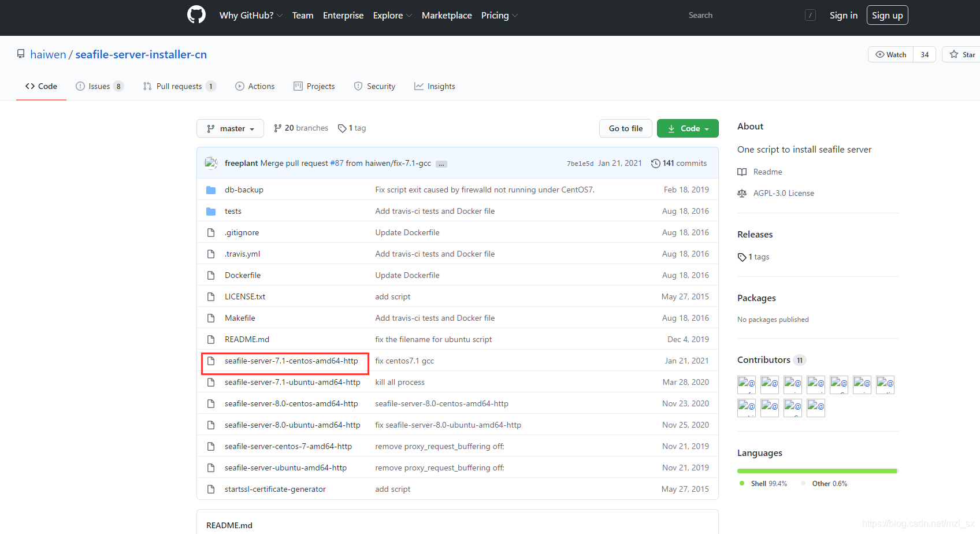This screenshot has width=980, height=534.
Task: Click the freeplant author avatar
Action: coord(211,163)
